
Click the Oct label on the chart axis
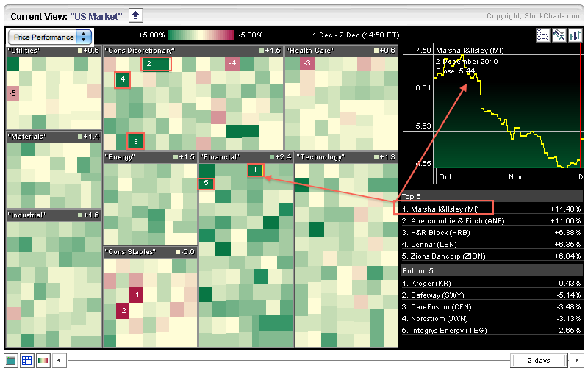pyautogui.click(x=445, y=177)
